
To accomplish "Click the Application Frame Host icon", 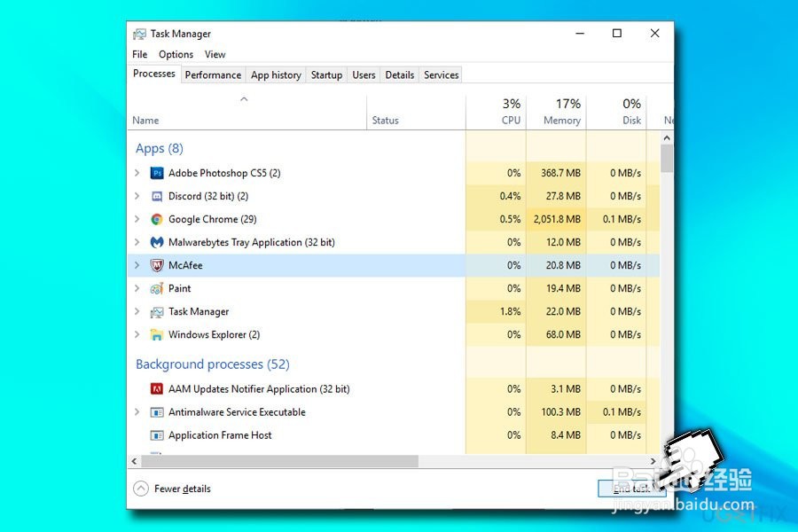I will [157, 435].
